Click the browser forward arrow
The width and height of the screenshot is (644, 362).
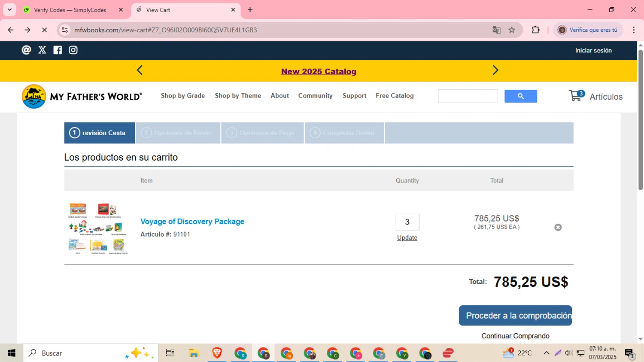(x=27, y=30)
